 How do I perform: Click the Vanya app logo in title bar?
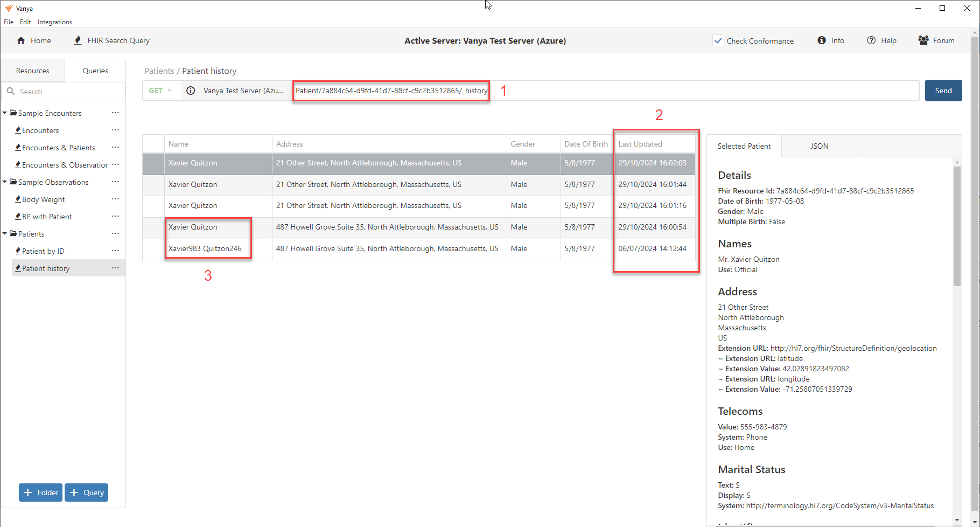click(x=9, y=8)
